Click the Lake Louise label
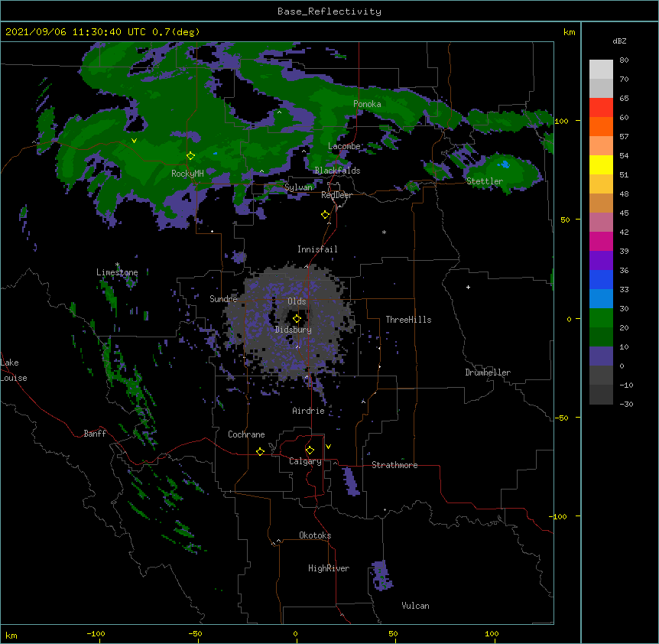 coord(12,370)
